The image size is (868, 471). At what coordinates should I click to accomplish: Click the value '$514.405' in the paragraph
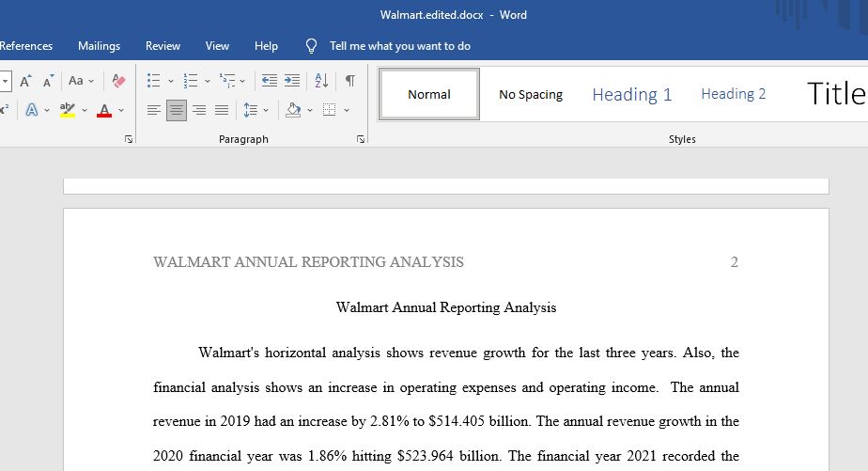tap(457, 421)
